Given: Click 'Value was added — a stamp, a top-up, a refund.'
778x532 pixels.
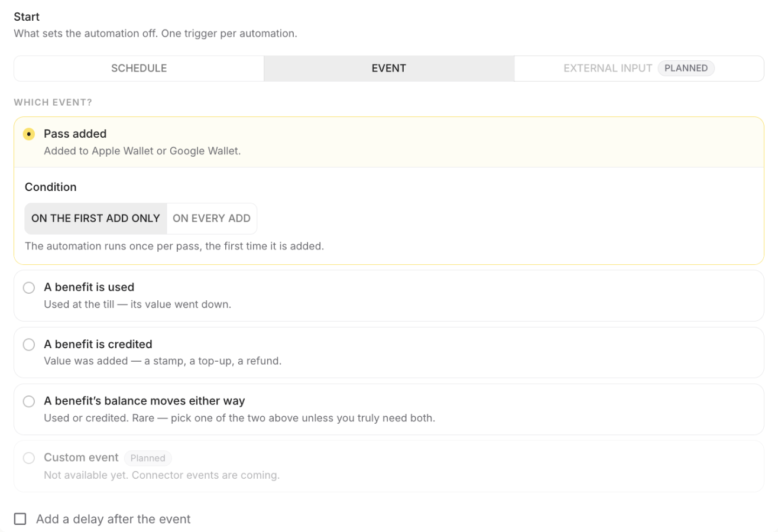Looking at the screenshot, I should click(163, 361).
